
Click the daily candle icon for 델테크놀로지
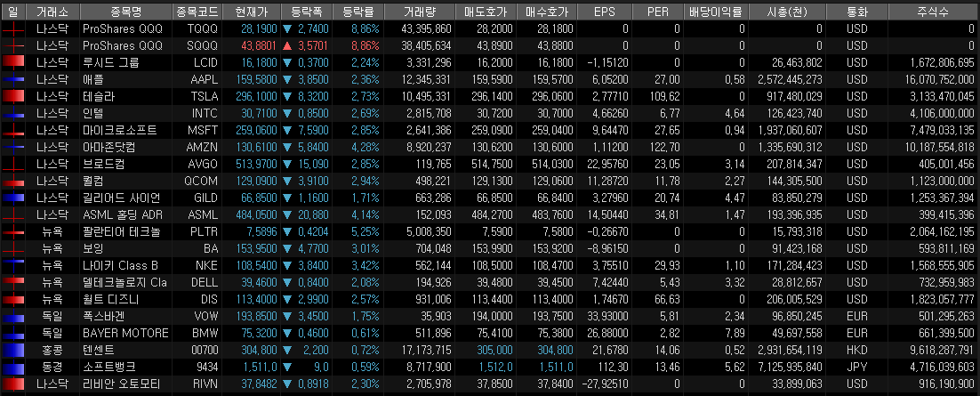12,282
